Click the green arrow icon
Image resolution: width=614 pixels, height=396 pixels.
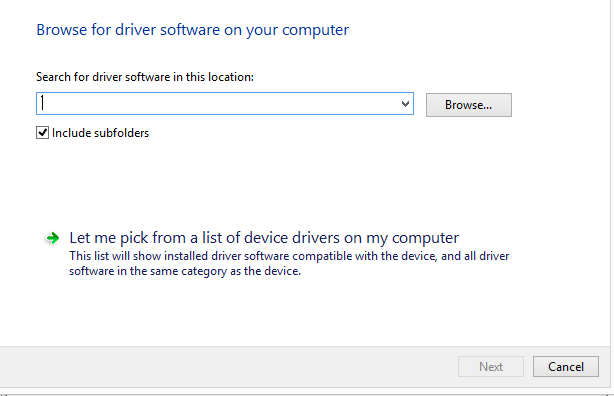52,238
